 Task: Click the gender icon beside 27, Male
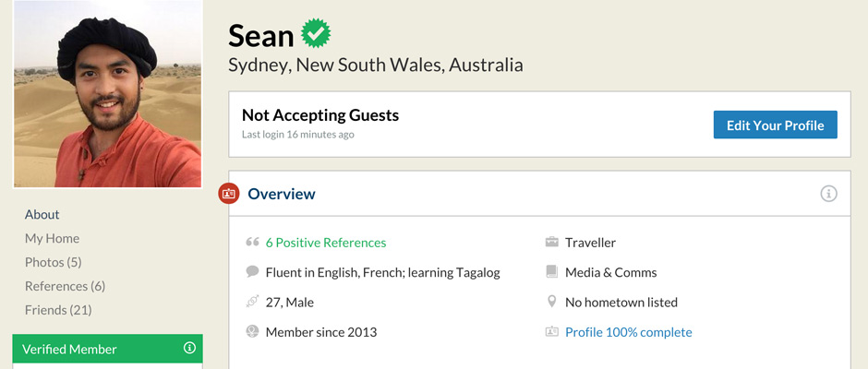coord(252,302)
